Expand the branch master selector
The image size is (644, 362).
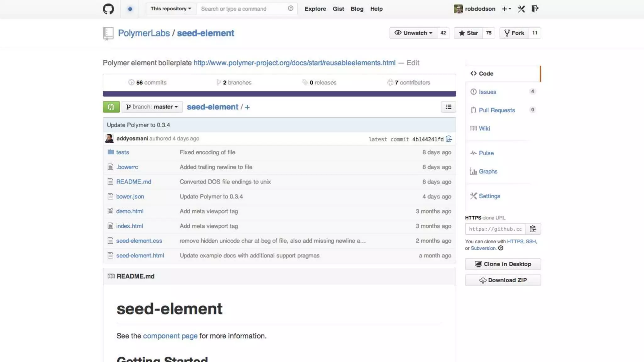tap(152, 107)
